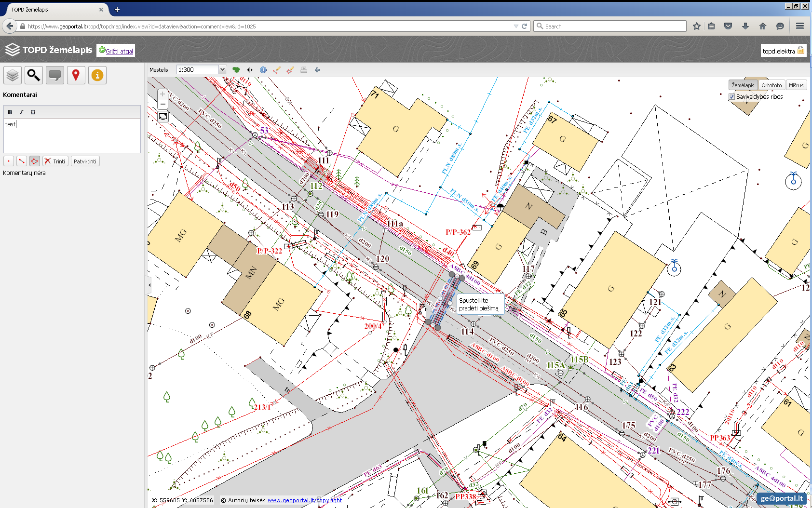This screenshot has height=508, width=812.
Task: Collapse the left sidebar panel handle
Action: click(x=149, y=285)
